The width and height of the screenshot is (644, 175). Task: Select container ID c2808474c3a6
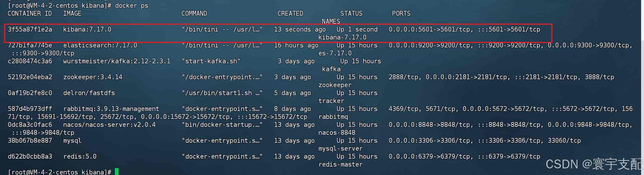(30, 61)
